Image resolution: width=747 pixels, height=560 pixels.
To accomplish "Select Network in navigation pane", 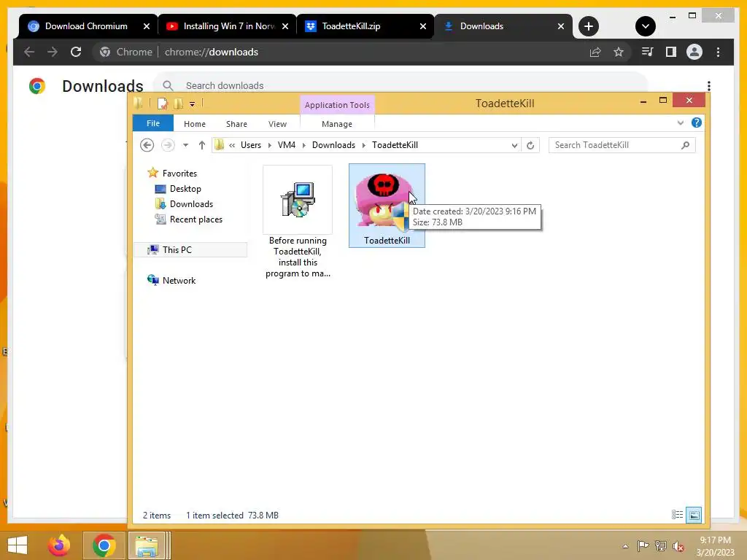I will click(x=171, y=281).
